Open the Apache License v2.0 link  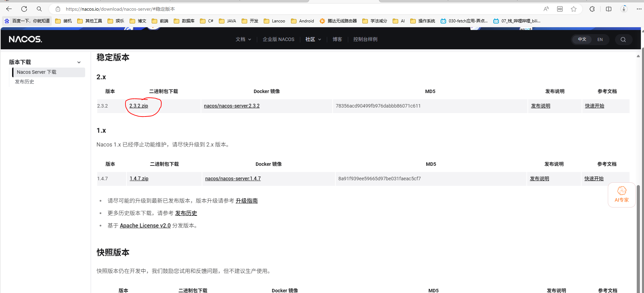145,225
